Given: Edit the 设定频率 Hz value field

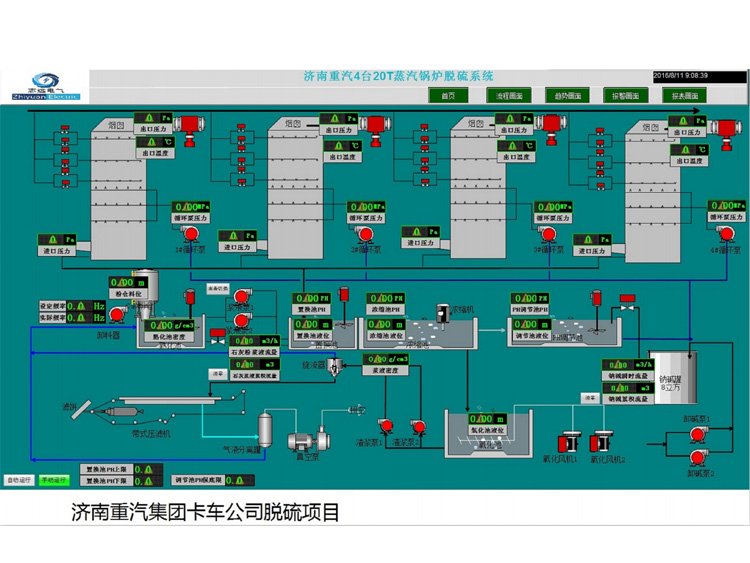Looking at the screenshot, I should click(x=86, y=306).
